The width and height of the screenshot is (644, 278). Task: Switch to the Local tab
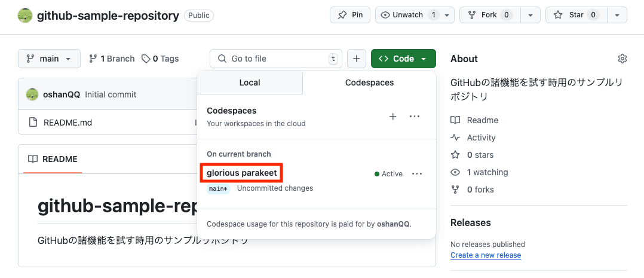pos(250,83)
